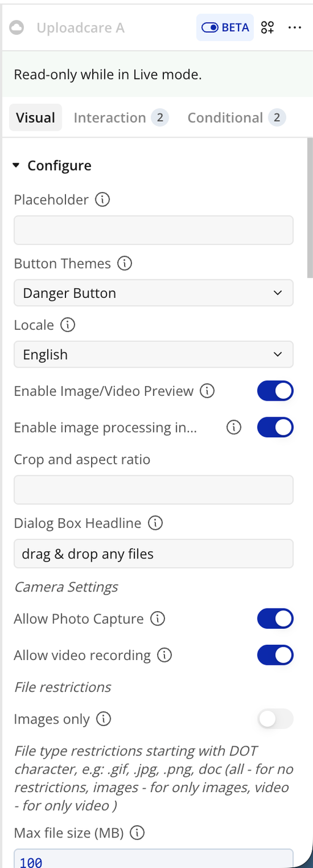Open the Danger Button themes dropdown
Image resolution: width=313 pixels, height=868 pixels.
[153, 293]
